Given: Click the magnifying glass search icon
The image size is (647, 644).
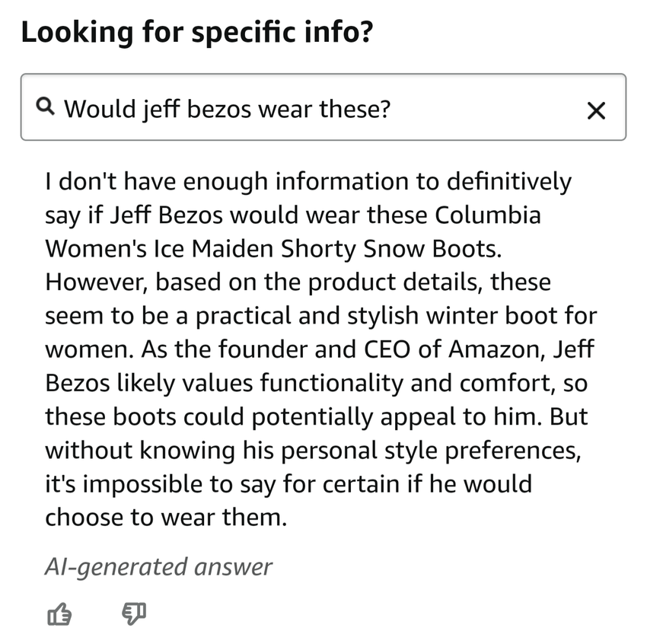Looking at the screenshot, I should click(45, 107).
